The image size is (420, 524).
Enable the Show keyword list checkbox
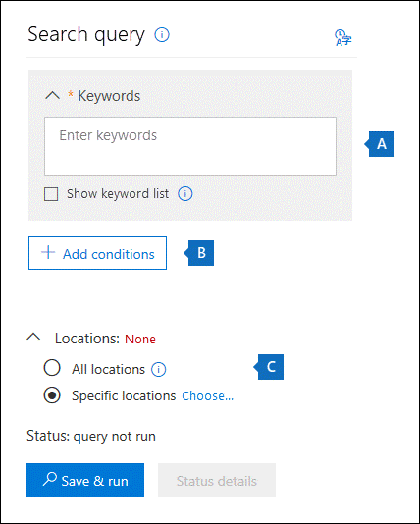tap(51, 194)
